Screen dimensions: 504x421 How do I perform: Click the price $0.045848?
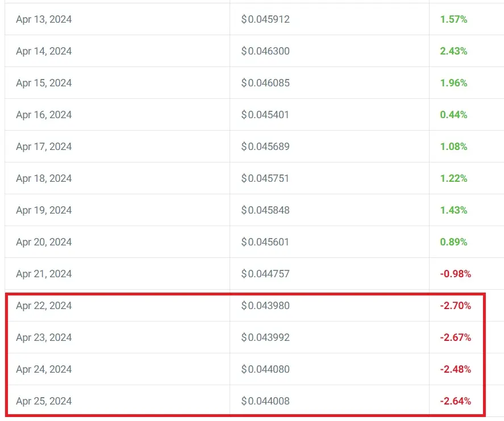tap(265, 210)
